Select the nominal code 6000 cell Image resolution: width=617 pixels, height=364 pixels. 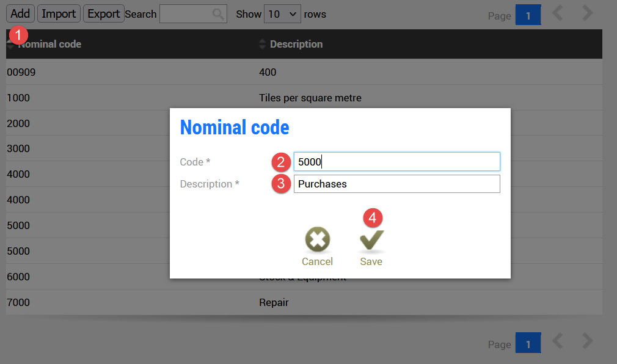[18, 277]
